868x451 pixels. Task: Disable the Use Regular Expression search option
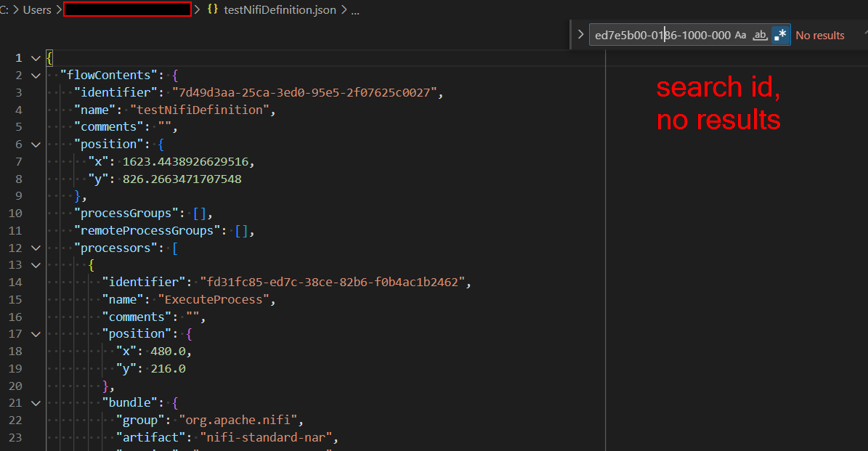779,34
